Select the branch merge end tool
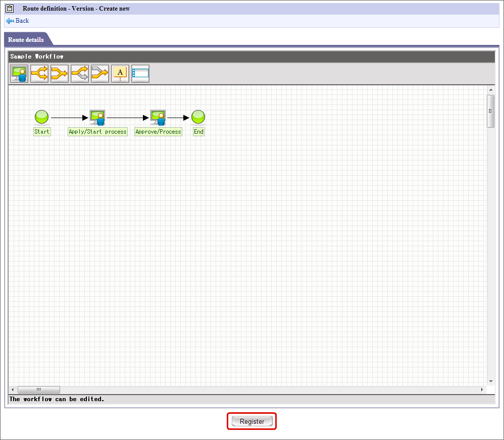This screenshot has width=504, height=440. [x=60, y=74]
